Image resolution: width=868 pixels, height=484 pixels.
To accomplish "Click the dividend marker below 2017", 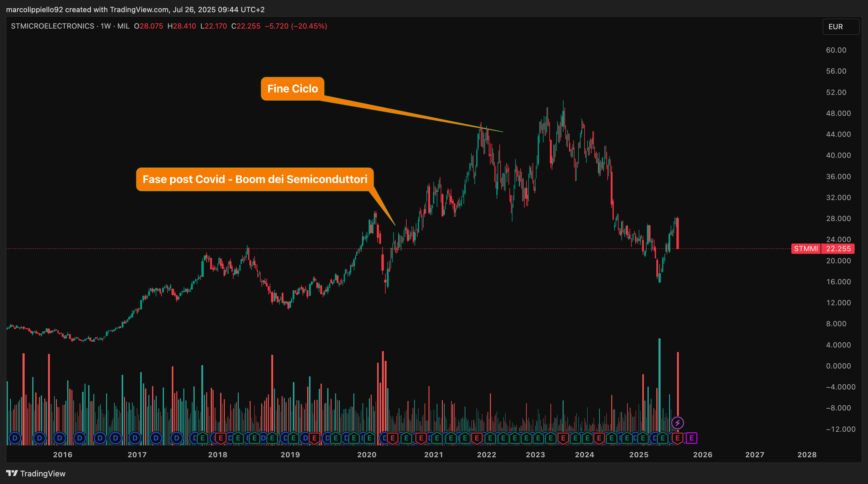I will tap(135, 438).
